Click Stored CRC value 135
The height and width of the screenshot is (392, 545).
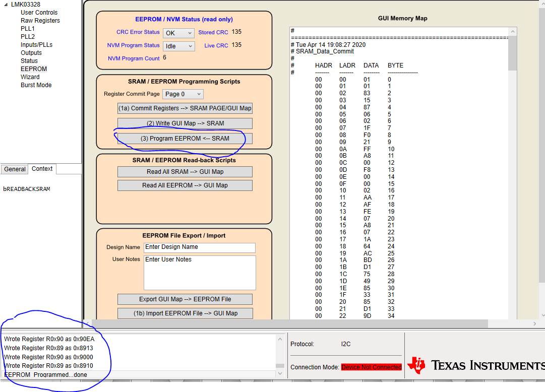(x=236, y=32)
